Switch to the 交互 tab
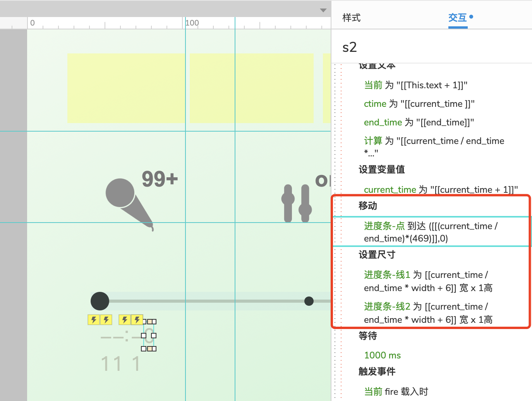The image size is (532, 401). click(x=458, y=18)
